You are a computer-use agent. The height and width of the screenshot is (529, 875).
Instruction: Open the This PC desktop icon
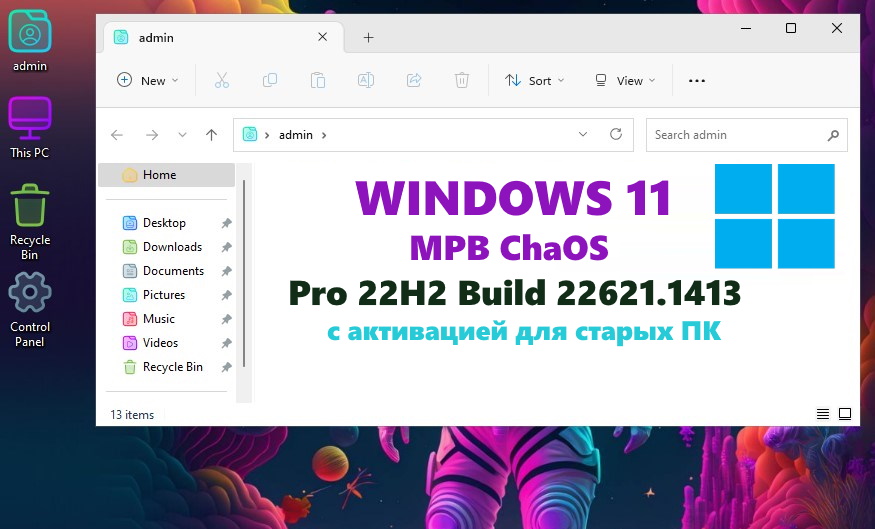[30, 128]
